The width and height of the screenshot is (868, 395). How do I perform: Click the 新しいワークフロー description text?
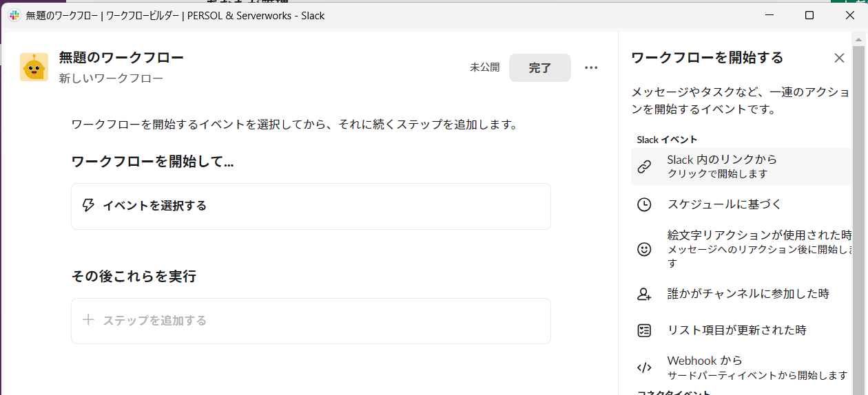(x=111, y=78)
